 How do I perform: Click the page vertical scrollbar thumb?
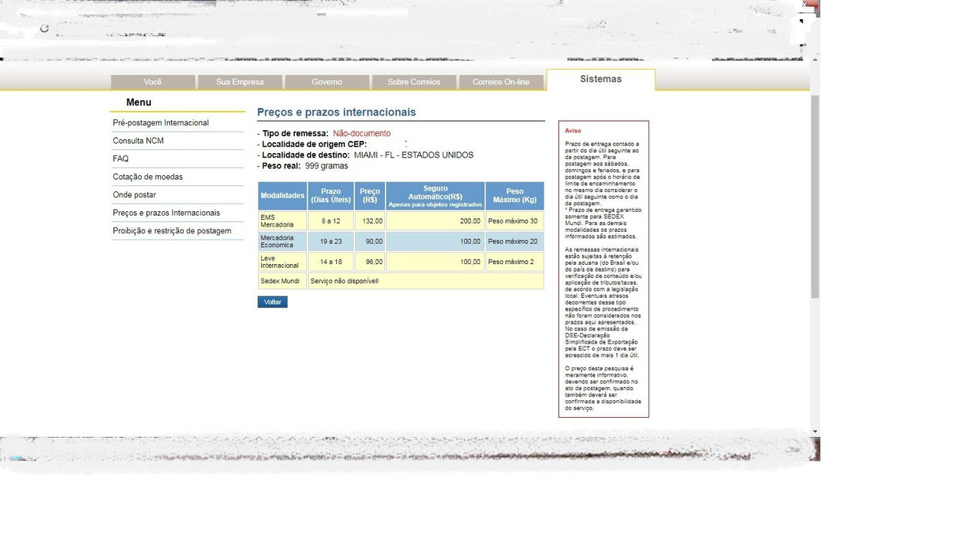(815, 197)
